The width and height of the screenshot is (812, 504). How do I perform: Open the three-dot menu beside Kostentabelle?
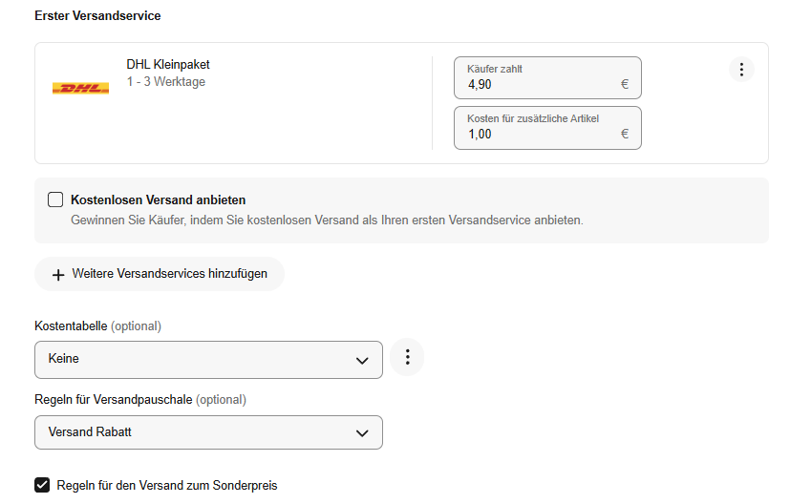click(x=407, y=358)
